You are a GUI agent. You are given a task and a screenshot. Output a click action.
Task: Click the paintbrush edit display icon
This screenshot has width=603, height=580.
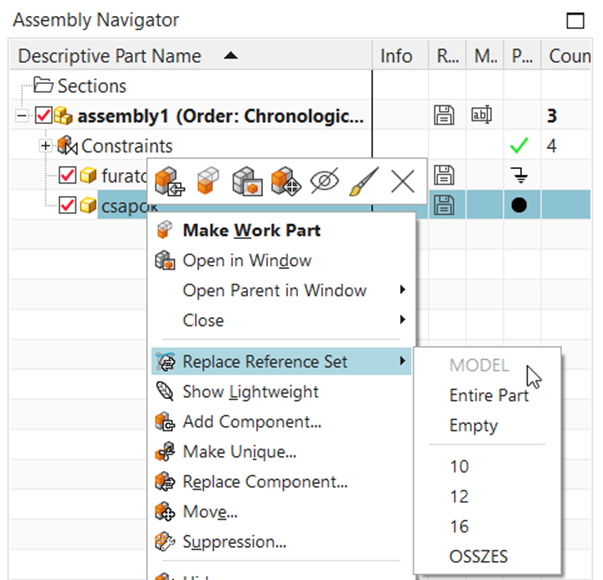[364, 181]
